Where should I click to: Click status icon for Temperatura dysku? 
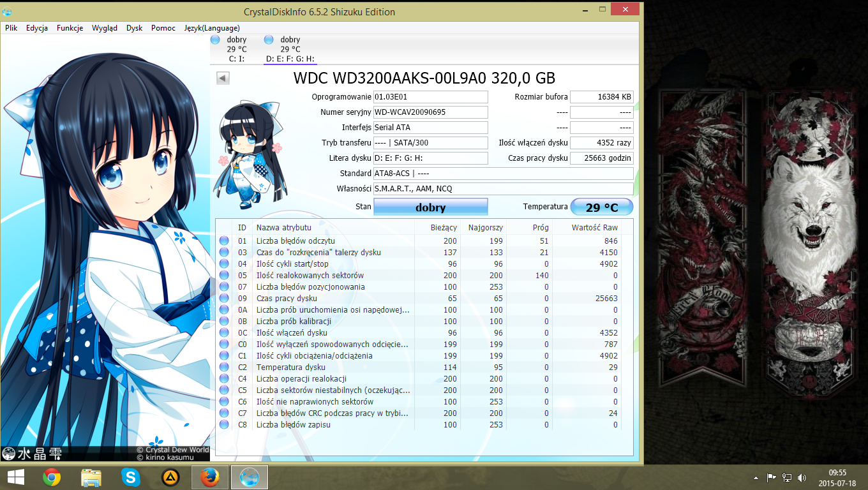[224, 367]
